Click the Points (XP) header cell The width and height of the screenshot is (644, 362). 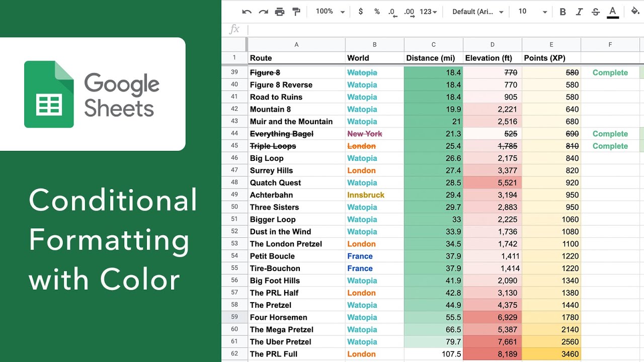tap(551, 58)
